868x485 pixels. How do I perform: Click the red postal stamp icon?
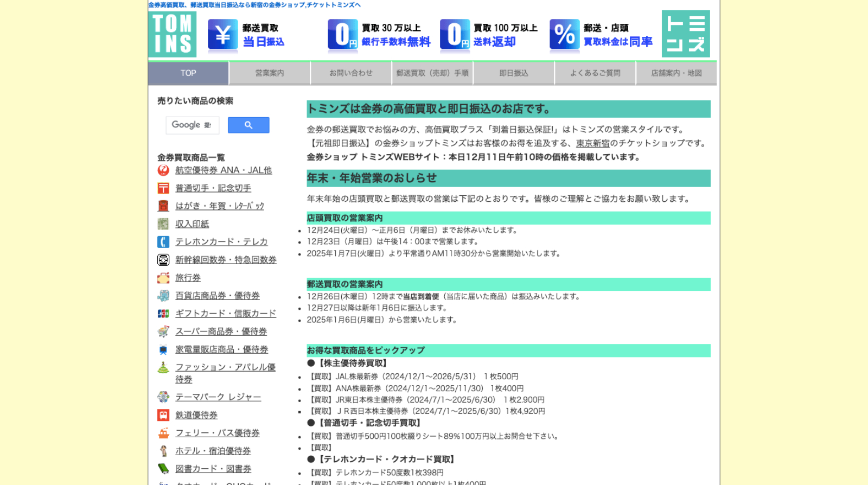click(x=163, y=188)
